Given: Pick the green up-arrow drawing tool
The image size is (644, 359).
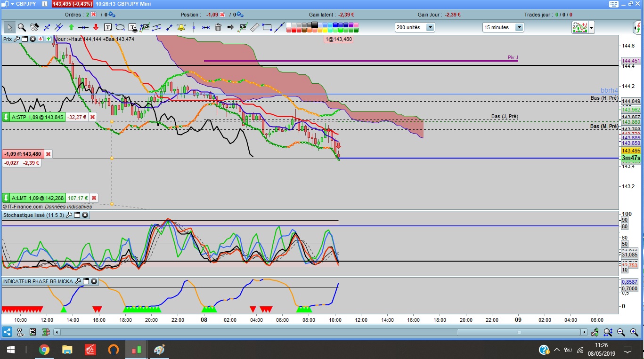Looking at the screenshot, I should click(71, 27).
